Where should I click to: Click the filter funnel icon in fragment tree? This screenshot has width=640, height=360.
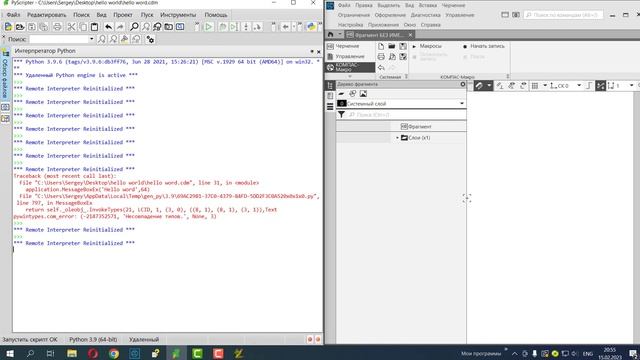(341, 115)
